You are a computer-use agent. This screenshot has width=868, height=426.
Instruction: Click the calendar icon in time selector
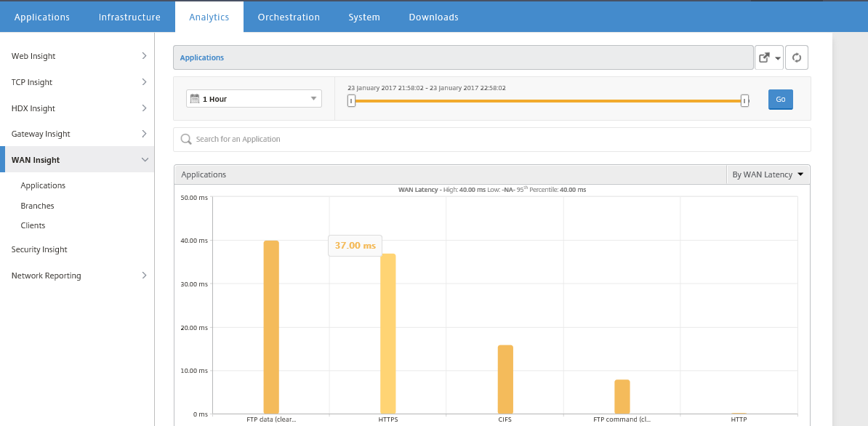tap(194, 99)
